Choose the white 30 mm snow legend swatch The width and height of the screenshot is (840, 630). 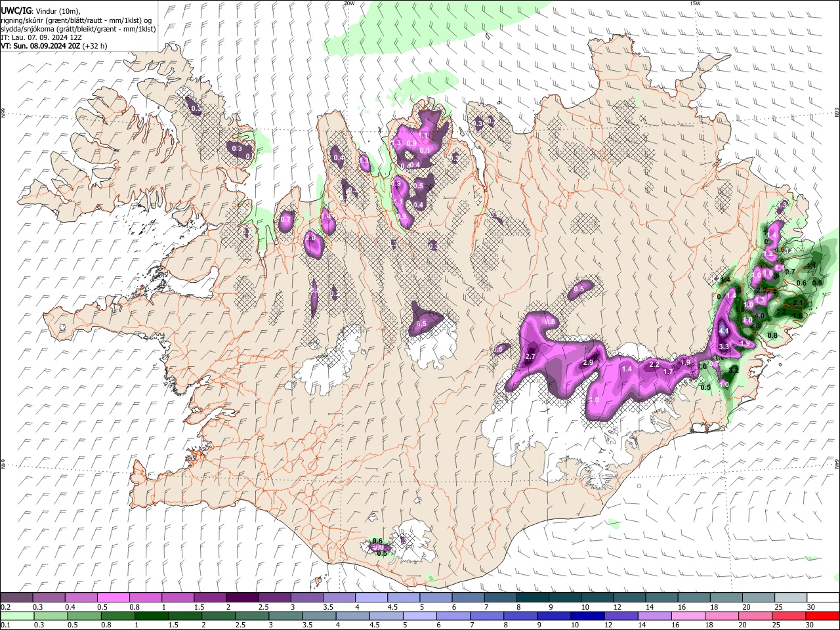pyautogui.click(x=824, y=598)
